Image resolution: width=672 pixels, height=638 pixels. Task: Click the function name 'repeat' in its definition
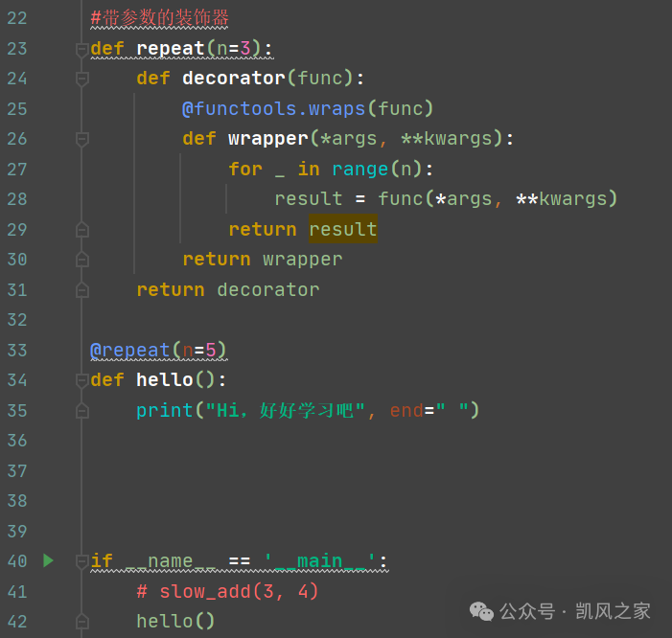(x=171, y=49)
